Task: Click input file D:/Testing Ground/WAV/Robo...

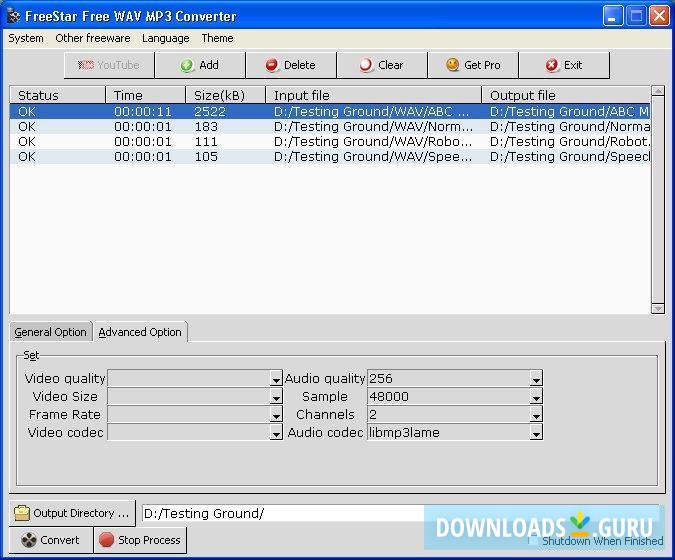Action: coord(373,142)
